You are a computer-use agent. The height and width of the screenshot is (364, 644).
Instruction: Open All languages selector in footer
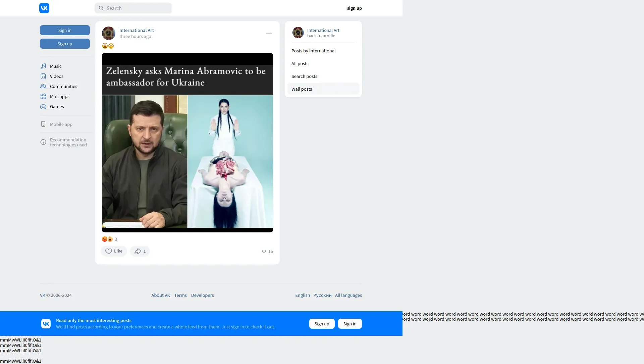pos(348,295)
